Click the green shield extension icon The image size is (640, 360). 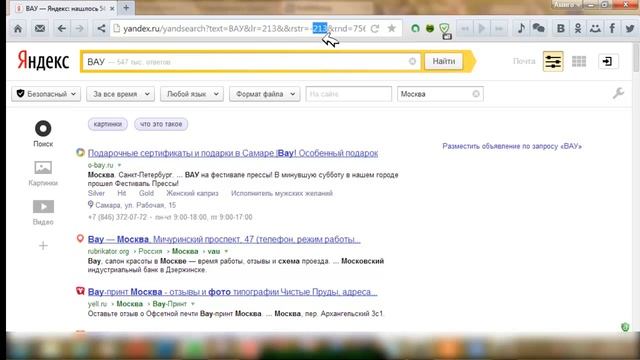tap(444, 29)
